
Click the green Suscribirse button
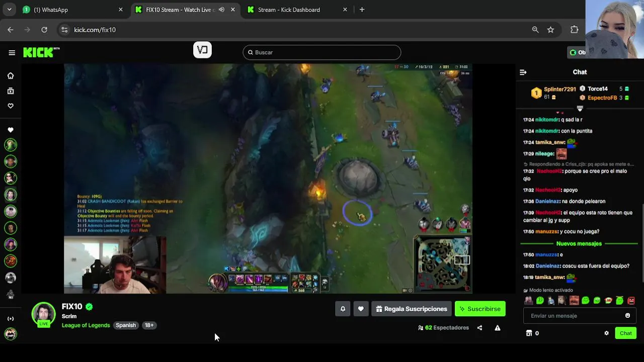480,309
